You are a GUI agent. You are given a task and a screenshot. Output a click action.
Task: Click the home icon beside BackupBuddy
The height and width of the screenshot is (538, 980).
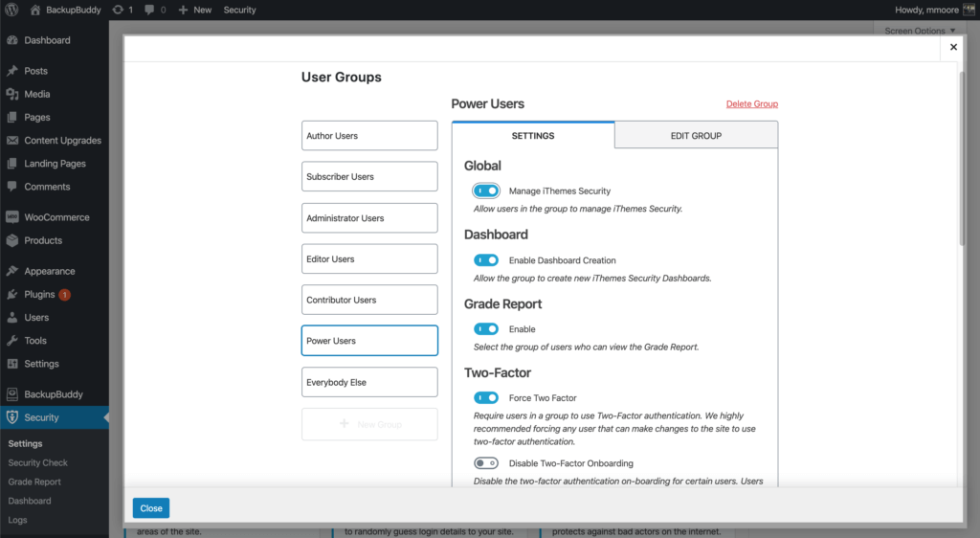tap(35, 10)
